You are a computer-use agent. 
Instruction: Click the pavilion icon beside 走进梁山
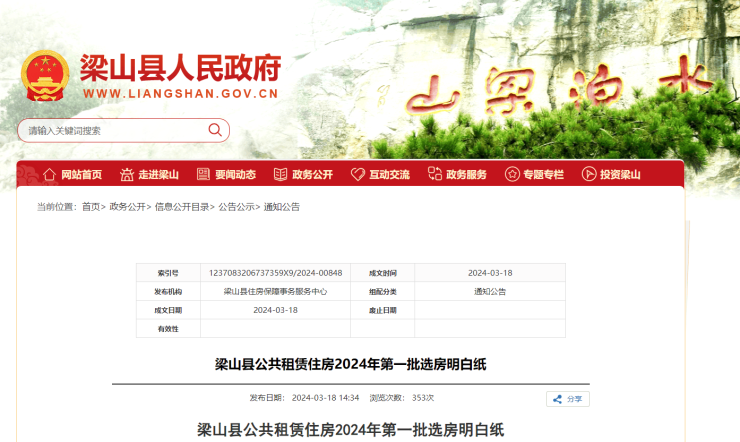(x=126, y=175)
